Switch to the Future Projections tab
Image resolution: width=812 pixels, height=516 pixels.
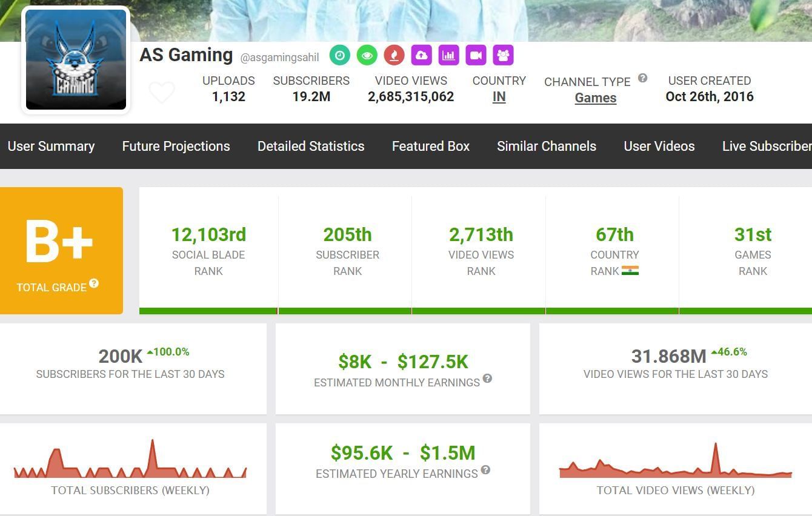[176, 146]
